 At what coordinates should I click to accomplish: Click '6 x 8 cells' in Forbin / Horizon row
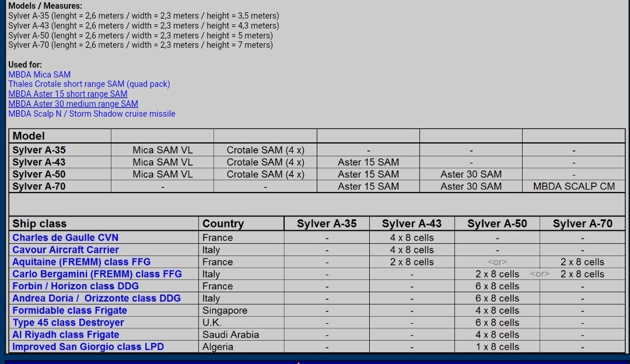(498, 286)
